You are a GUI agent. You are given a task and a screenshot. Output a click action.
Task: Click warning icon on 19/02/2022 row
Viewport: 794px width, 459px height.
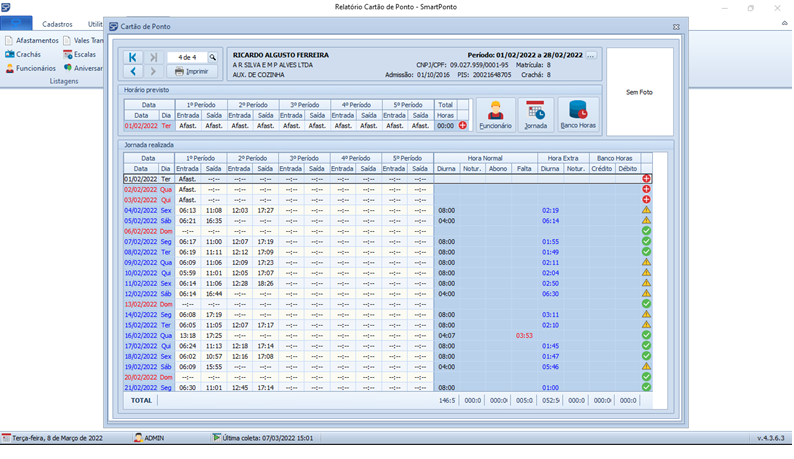click(646, 366)
